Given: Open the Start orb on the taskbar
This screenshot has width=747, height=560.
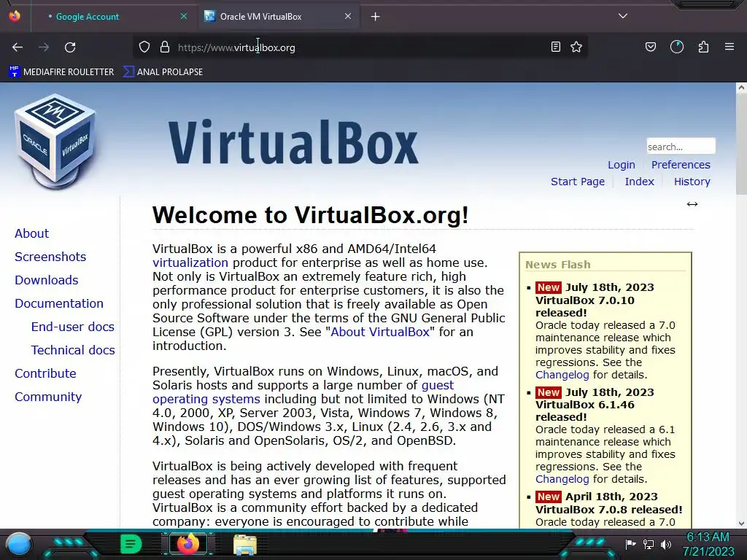Looking at the screenshot, I should pyautogui.click(x=19, y=544).
